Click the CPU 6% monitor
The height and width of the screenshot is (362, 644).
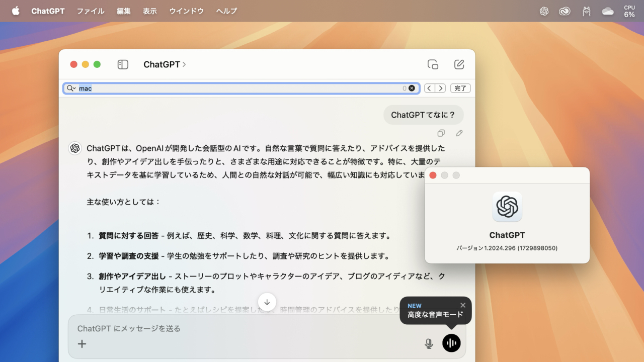(629, 11)
